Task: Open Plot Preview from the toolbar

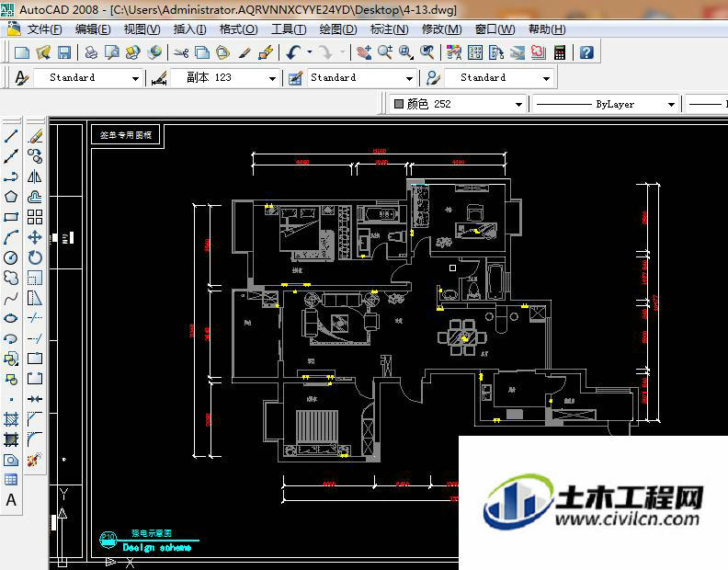Action: pyautogui.click(x=112, y=52)
